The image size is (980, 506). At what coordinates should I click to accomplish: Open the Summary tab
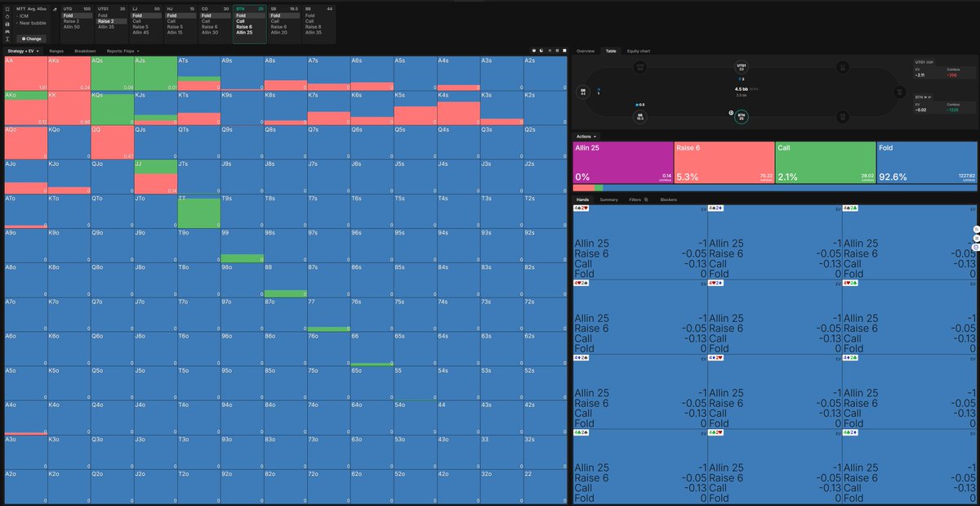(x=608, y=199)
